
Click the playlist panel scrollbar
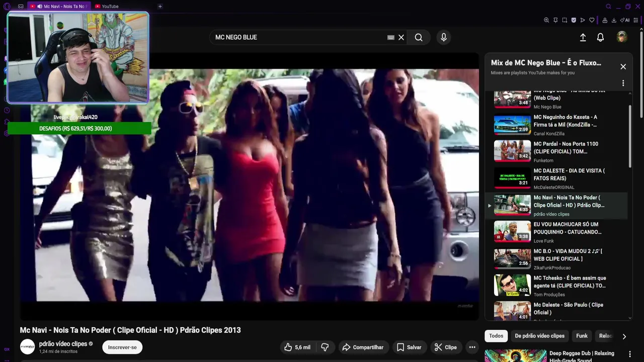pyautogui.click(x=630, y=137)
